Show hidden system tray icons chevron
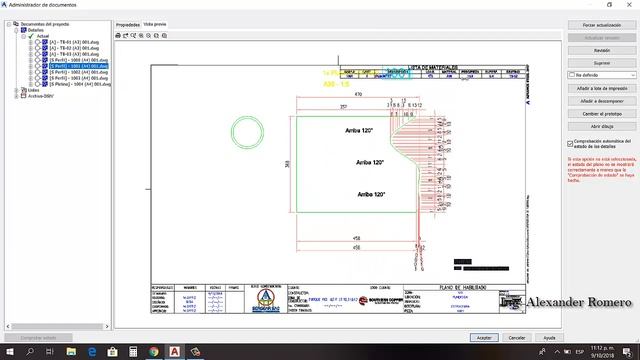The width and height of the screenshot is (640, 360). tap(557, 351)
